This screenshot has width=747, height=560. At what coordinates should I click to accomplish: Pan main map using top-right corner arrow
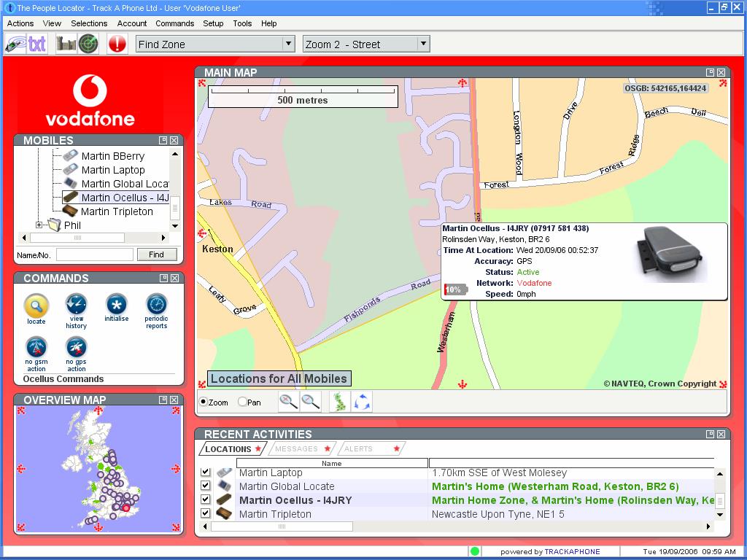[x=723, y=83]
